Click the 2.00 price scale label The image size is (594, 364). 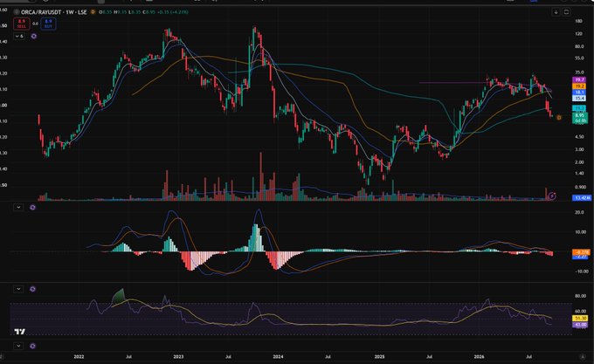click(x=579, y=162)
